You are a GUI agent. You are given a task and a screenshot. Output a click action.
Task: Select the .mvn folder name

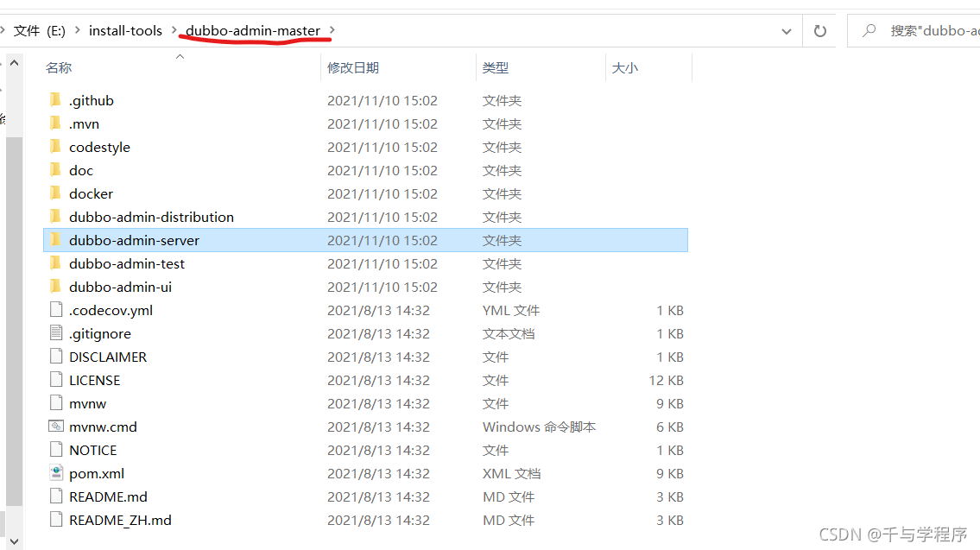[x=84, y=123]
